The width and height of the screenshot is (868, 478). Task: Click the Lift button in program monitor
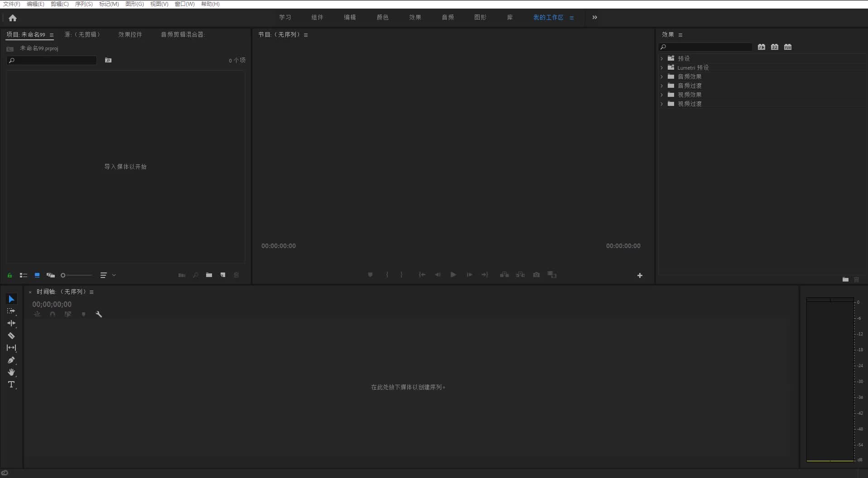point(504,275)
